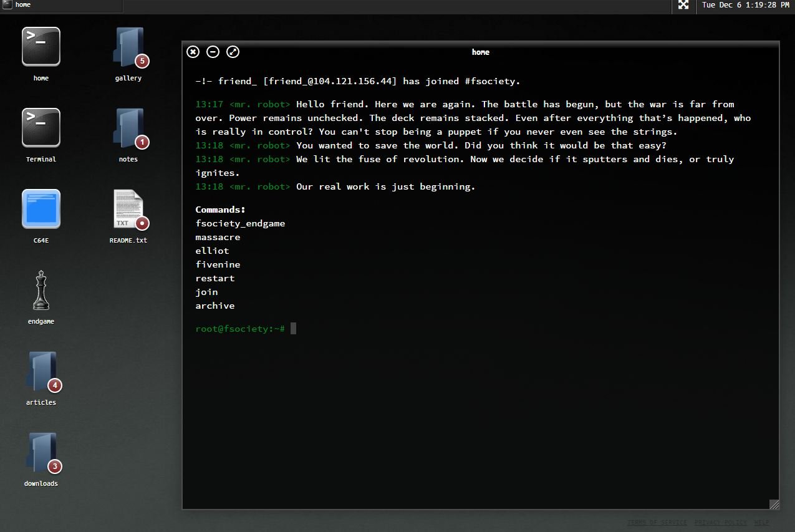
Task: Open Terms of Service link
Action: (x=657, y=523)
